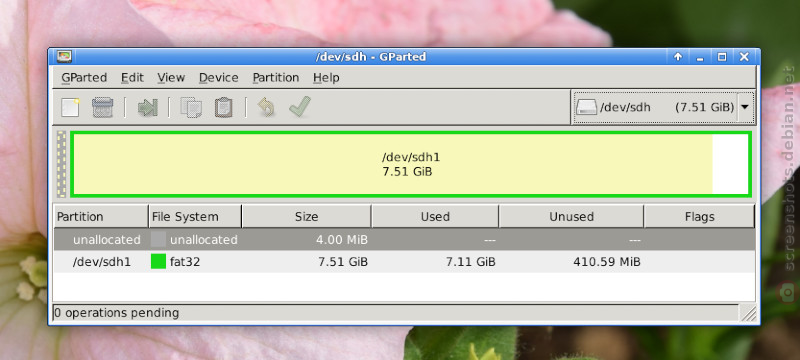Click the disk drive icon in device selector
800x360 pixels.
(586, 108)
